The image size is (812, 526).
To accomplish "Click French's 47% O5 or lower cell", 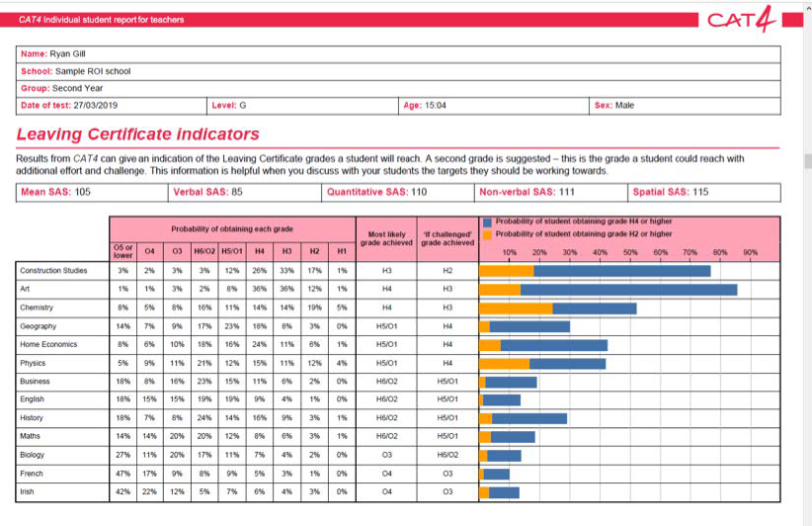I will click(122, 474).
